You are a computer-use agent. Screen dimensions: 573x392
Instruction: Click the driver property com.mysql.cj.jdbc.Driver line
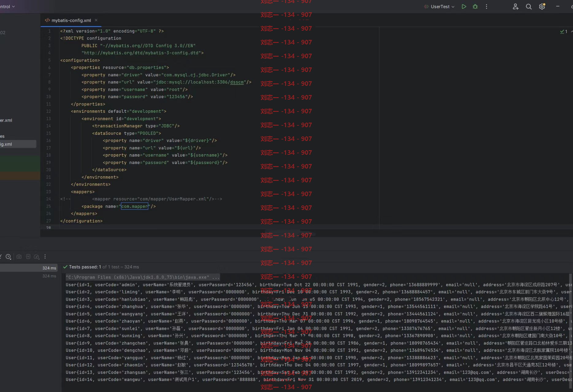point(159,75)
